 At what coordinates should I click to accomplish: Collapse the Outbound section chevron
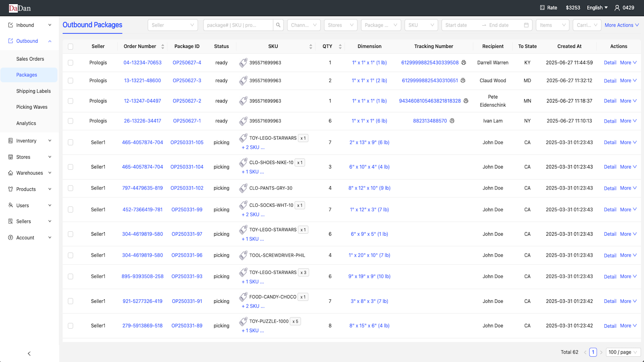(50, 41)
